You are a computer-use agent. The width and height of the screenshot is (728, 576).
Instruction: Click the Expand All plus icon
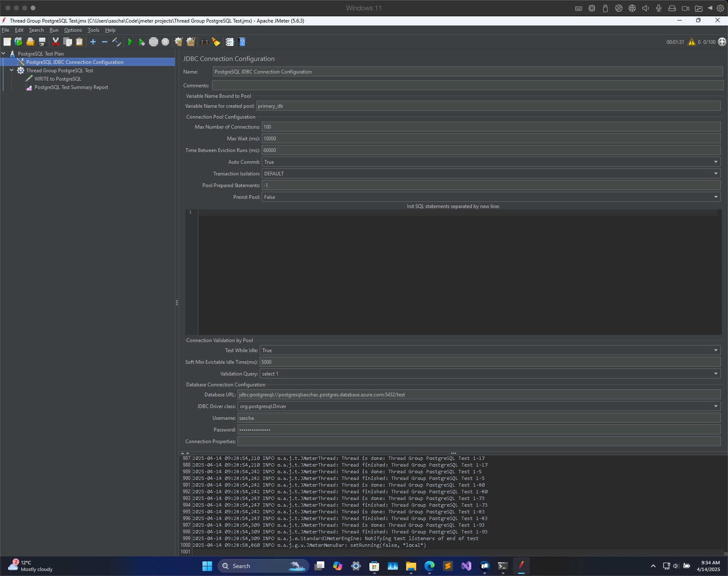[x=93, y=42]
